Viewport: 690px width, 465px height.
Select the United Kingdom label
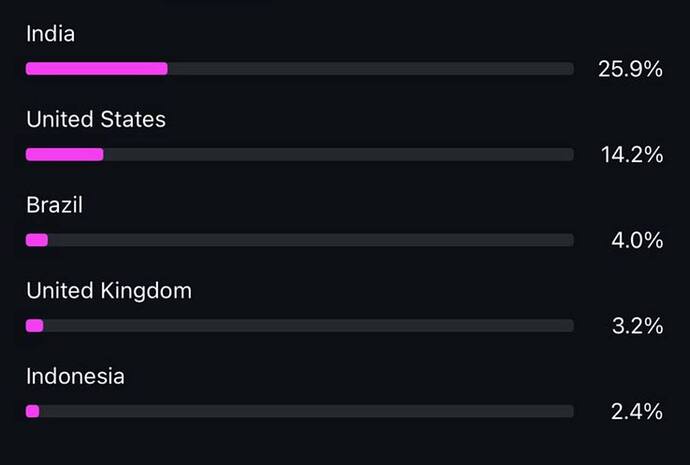(x=109, y=291)
